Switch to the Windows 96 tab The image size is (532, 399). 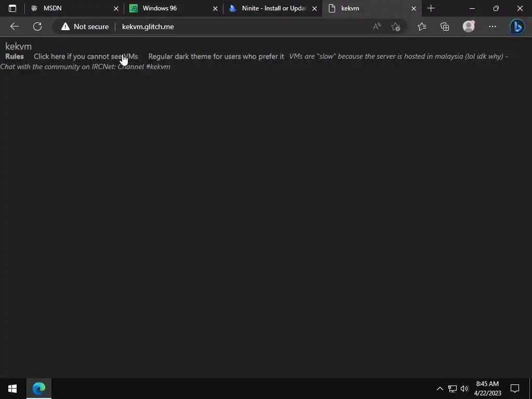pos(174,8)
